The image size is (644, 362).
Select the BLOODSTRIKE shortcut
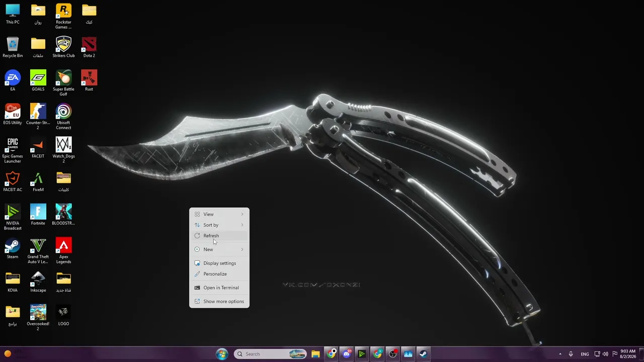pos(63,215)
